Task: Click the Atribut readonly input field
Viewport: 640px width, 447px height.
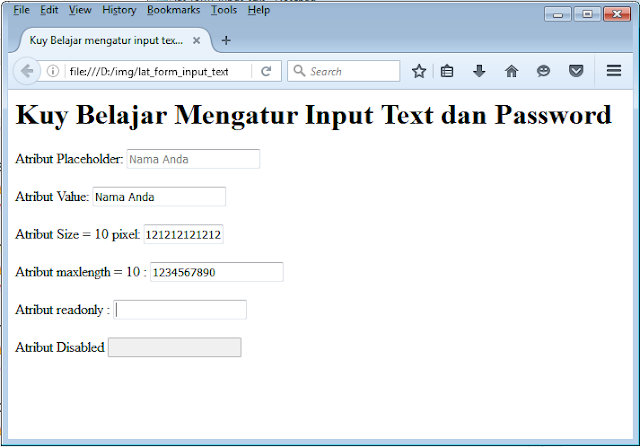Action: pyautogui.click(x=180, y=310)
